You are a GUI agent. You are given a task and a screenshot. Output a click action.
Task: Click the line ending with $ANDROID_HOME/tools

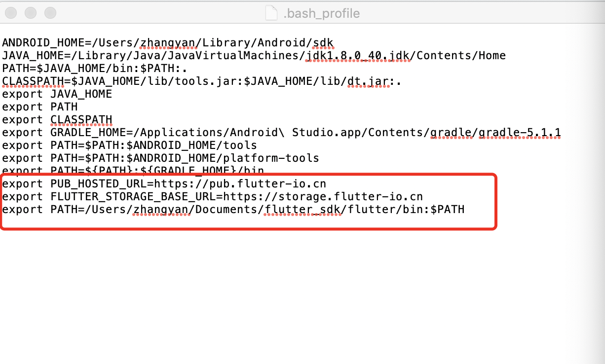click(129, 146)
